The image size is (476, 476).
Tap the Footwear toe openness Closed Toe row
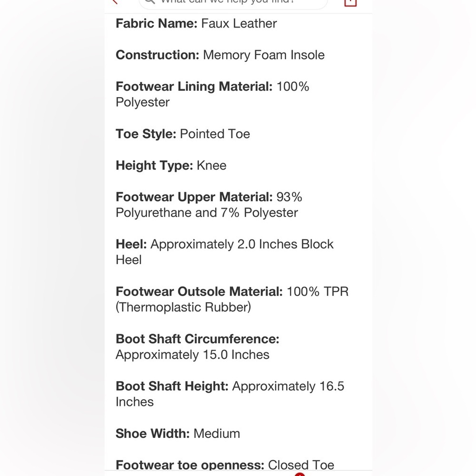225,465
